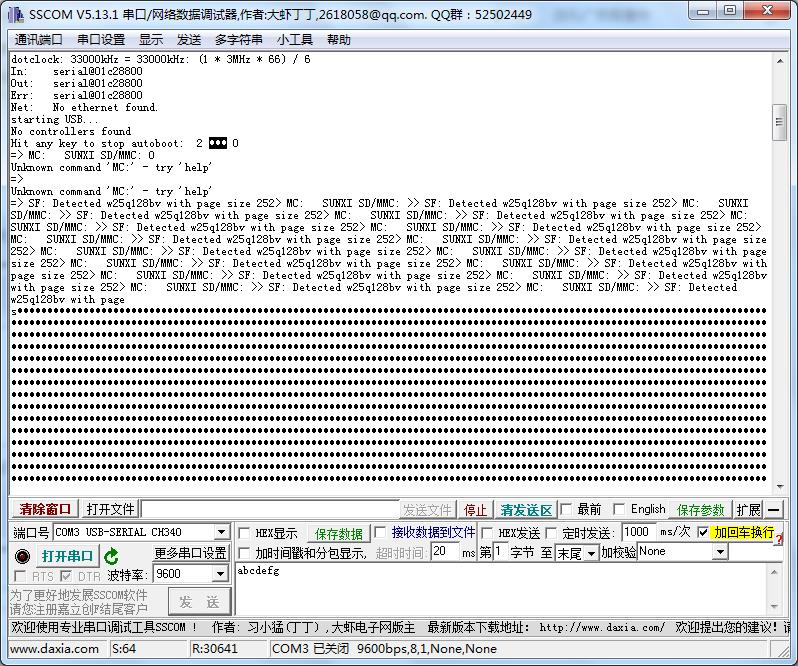798x666 pixels.
Task: Open the 小工具 menu
Action: click(x=295, y=40)
